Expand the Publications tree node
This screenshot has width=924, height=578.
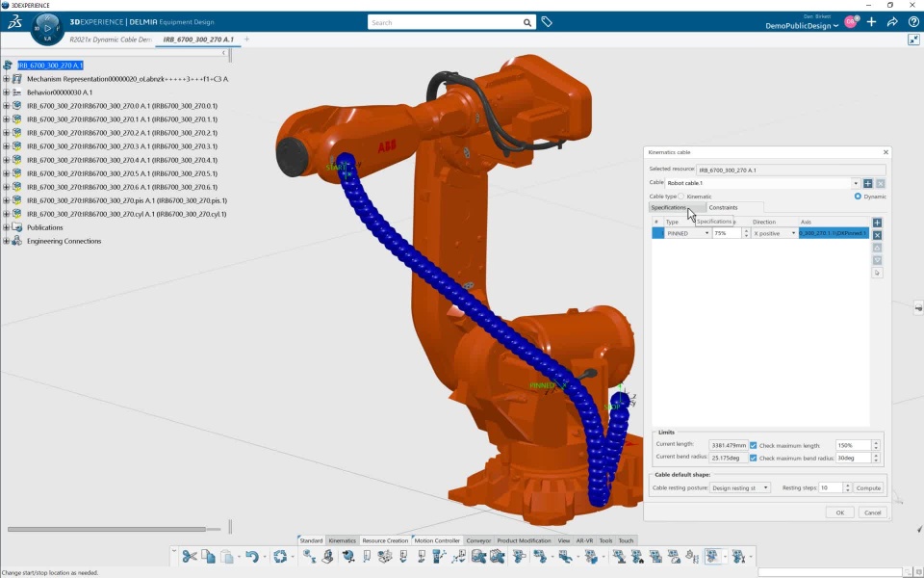click(7, 227)
